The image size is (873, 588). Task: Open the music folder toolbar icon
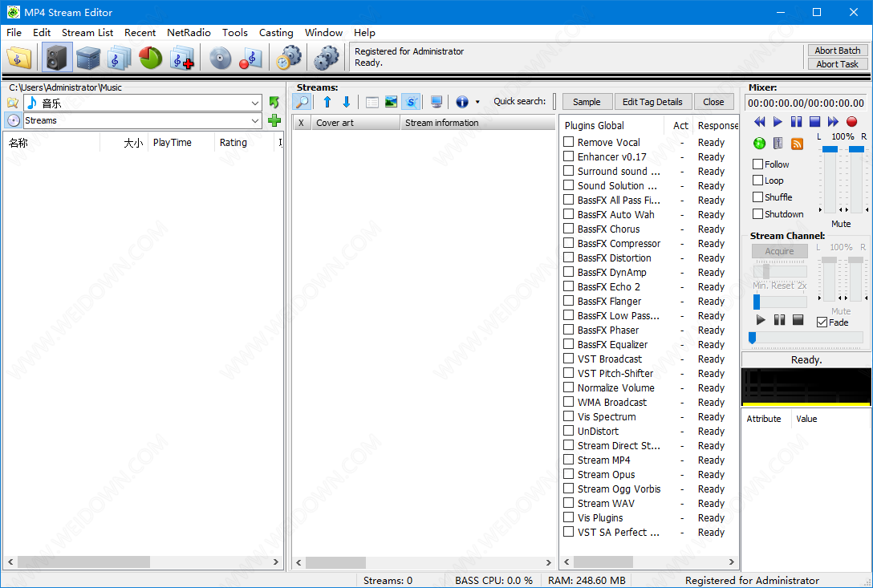pos(19,57)
